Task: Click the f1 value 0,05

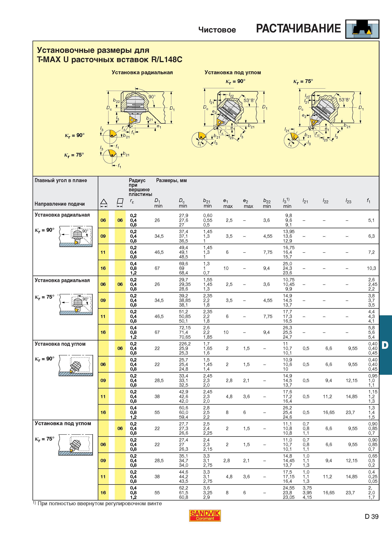Action: pyautogui.click(x=373, y=481)
